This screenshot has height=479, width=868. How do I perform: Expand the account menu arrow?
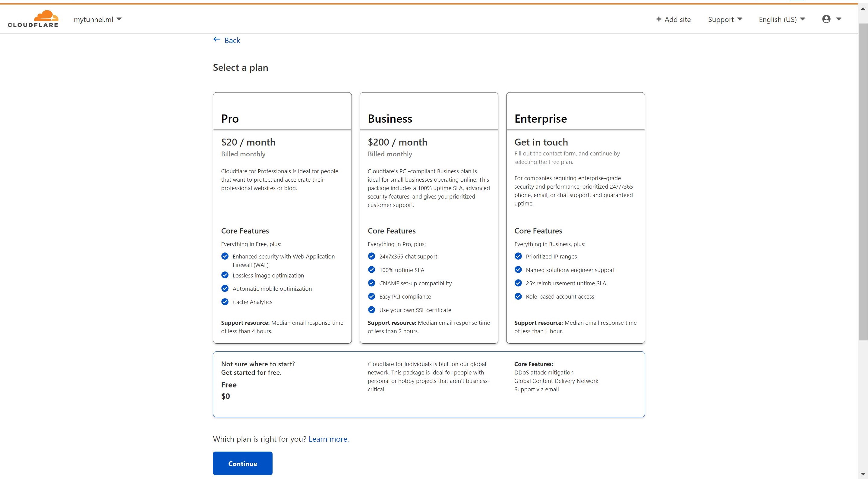pyautogui.click(x=839, y=19)
